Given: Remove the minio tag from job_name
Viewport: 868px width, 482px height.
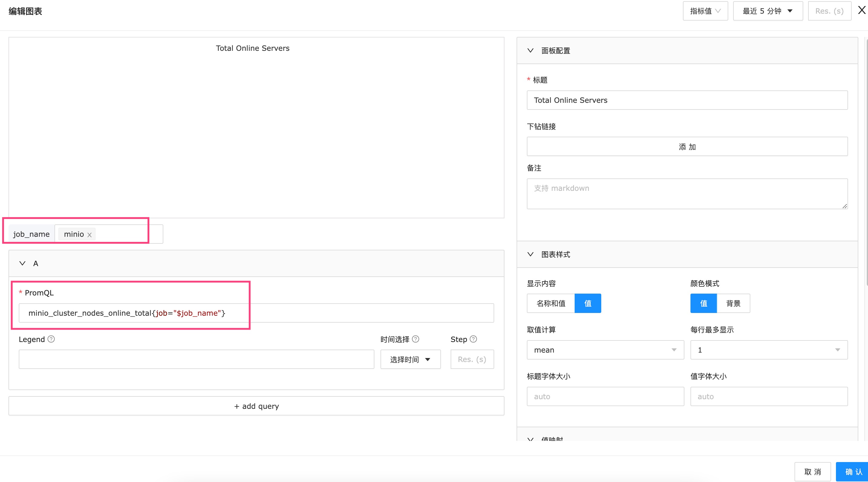Looking at the screenshot, I should point(89,235).
